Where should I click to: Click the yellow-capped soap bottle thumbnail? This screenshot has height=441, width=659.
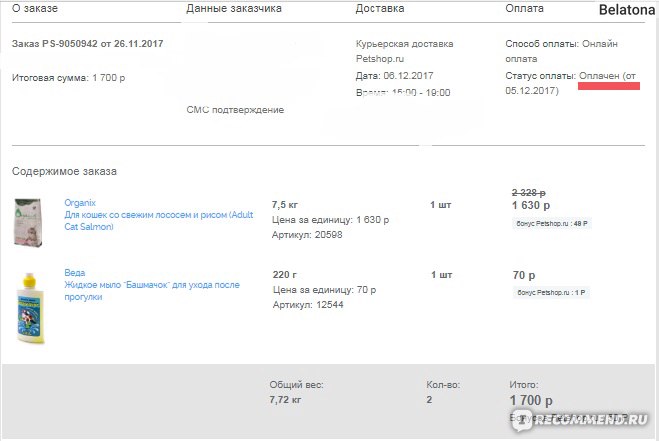pos(30,308)
